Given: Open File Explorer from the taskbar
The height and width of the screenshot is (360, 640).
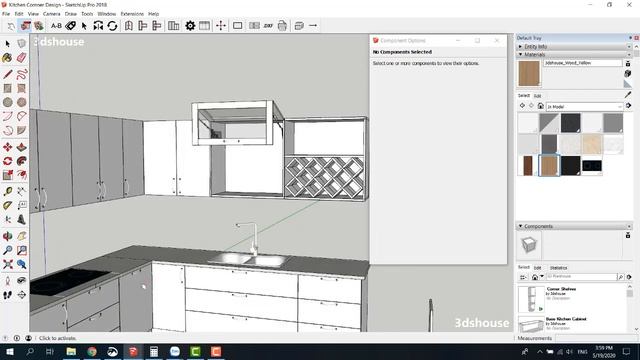Looking at the screenshot, I should coord(71,351).
